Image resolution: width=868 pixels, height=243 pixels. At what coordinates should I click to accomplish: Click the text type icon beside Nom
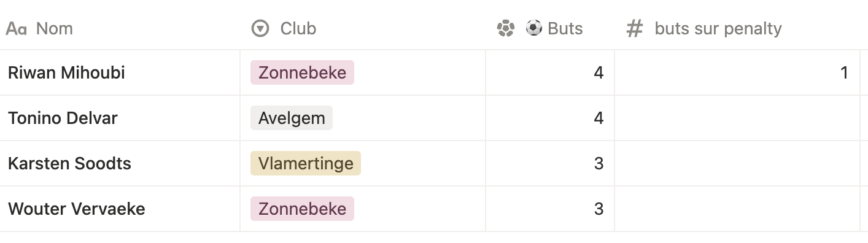[x=16, y=29]
